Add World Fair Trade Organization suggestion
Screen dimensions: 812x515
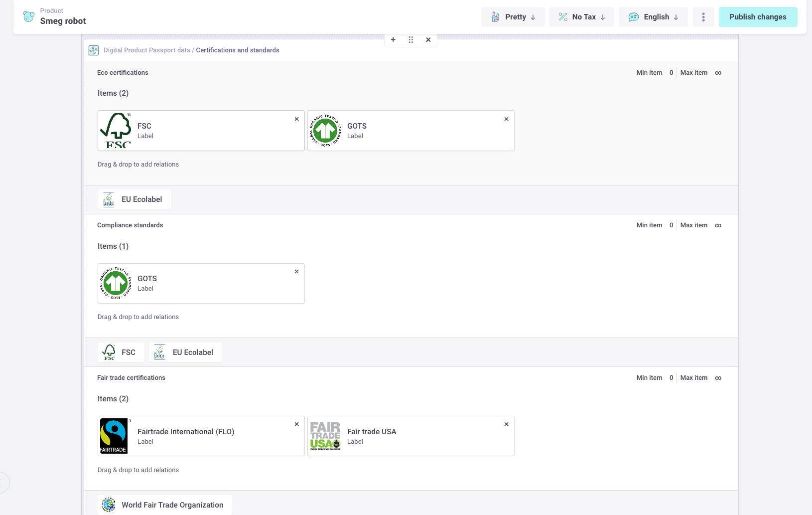tap(165, 505)
